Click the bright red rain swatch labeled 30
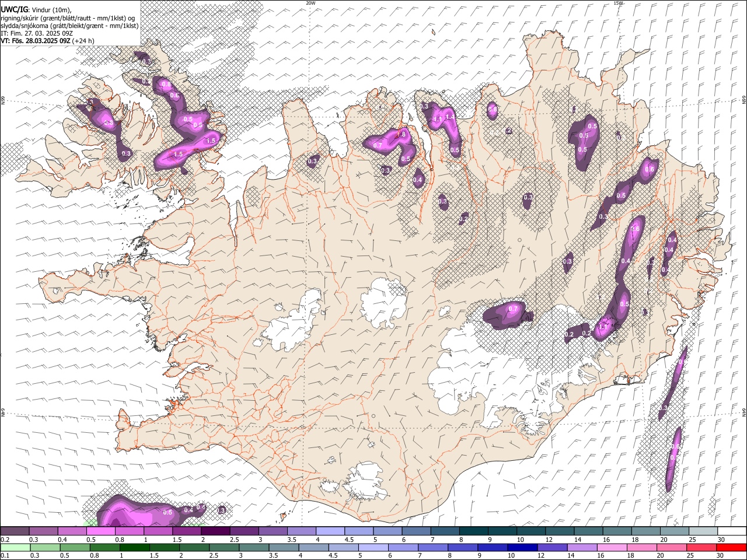The width and height of the screenshot is (747, 560). 730,548
